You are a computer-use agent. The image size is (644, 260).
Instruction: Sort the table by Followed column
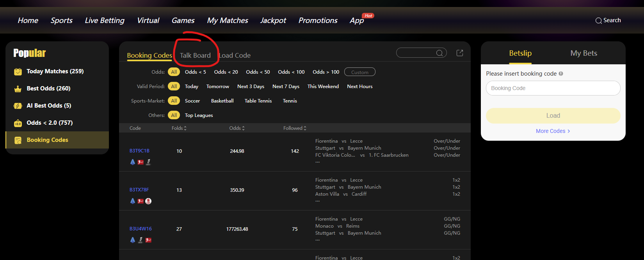295,128
